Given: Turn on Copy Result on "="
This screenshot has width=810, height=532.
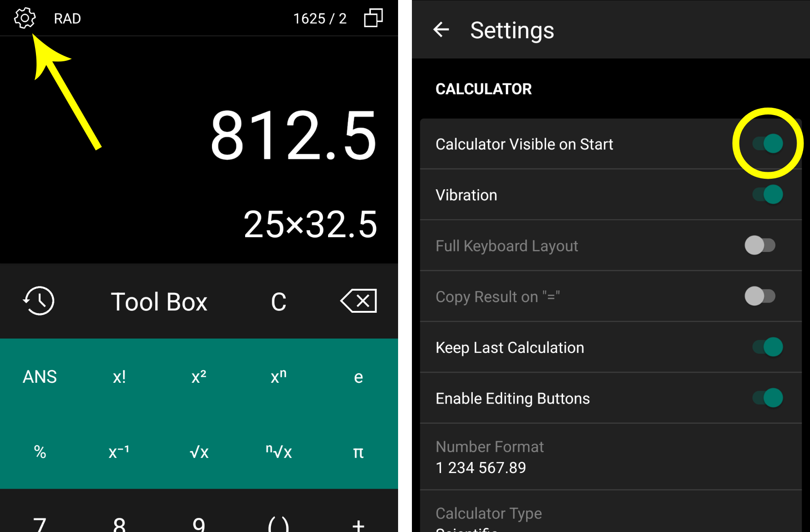Looking at the screenshot, I should [760, 296].
